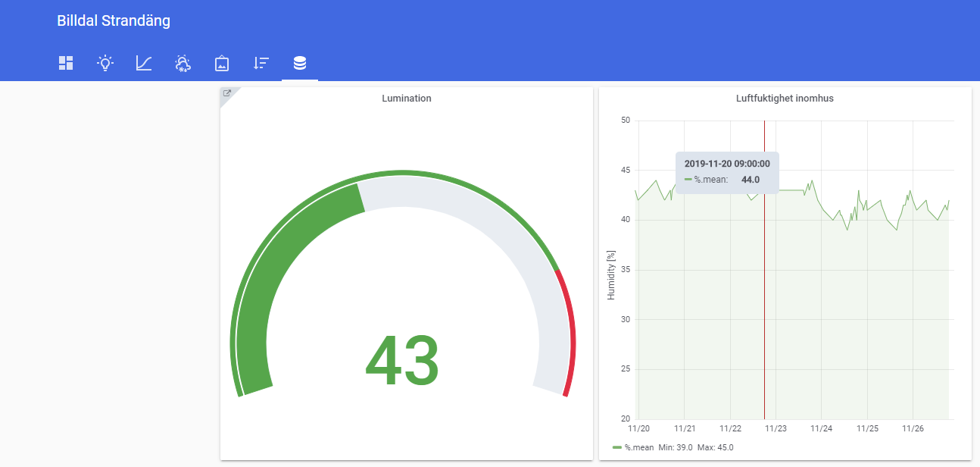The image size is (980, 467).
Task: Click the 11/26 x-axis label
Action: coord(913,428)
